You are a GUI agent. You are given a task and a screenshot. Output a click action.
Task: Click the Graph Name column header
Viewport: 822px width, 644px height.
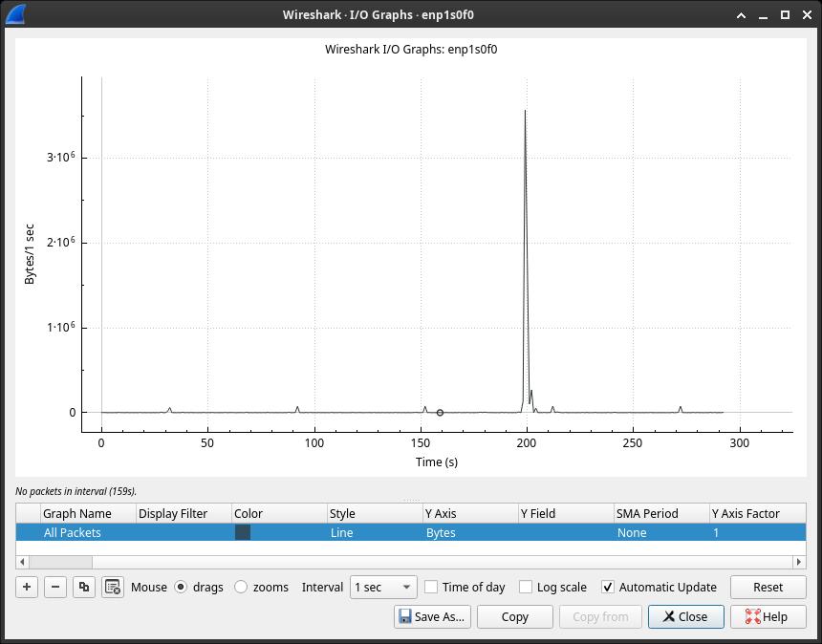pyautogui.click(x=88, y=513)
